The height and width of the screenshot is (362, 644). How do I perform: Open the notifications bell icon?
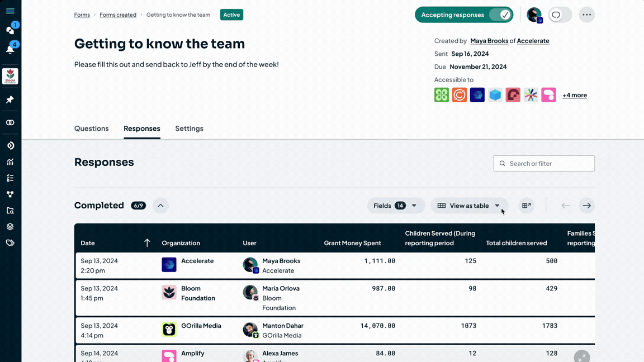coord(10,49)
